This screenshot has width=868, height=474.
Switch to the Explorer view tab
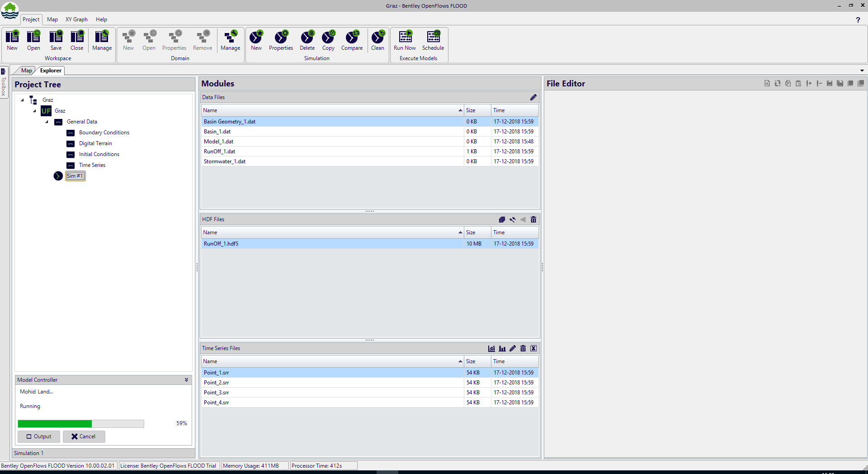tap(51, 71)
